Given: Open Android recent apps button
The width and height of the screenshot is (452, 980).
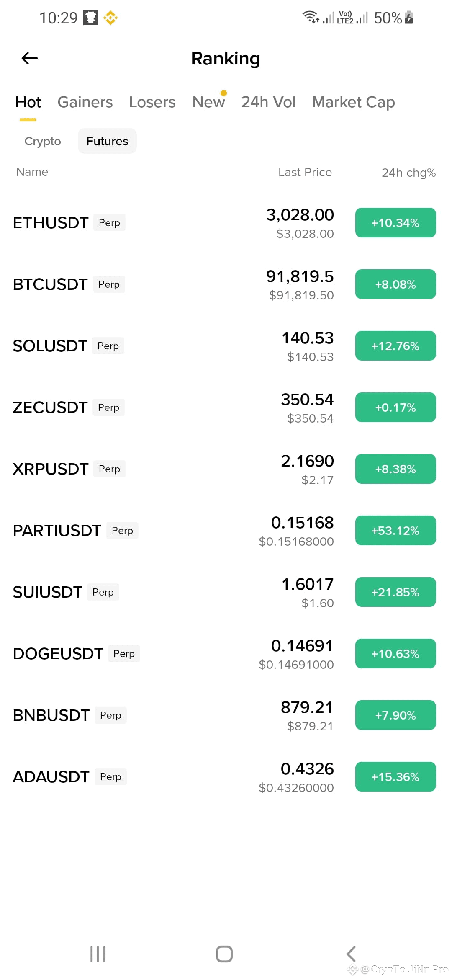Looking at the screenshot, I should coord(98,954).
